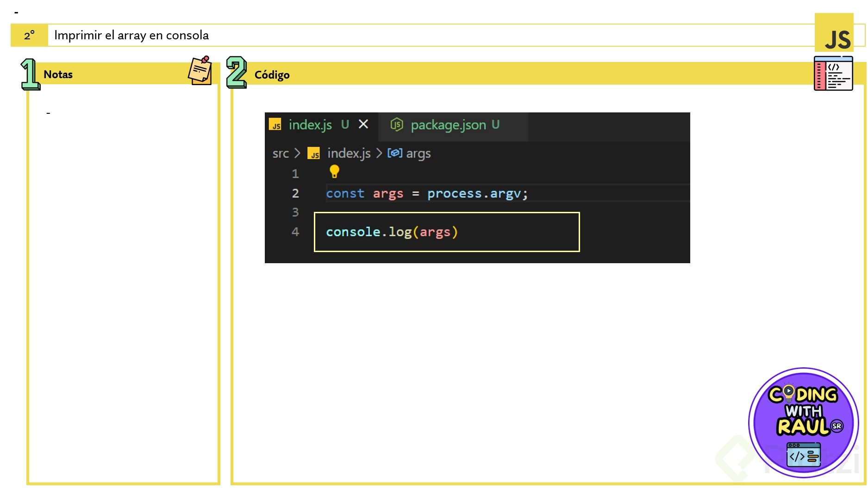The width and height of the screenshot is (868, 488).
Task: Click the console.log(args) code line
Action: 392,232
